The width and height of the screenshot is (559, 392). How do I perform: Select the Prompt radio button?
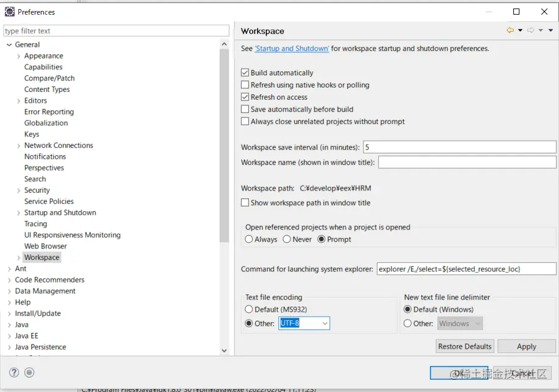[321, 239]
